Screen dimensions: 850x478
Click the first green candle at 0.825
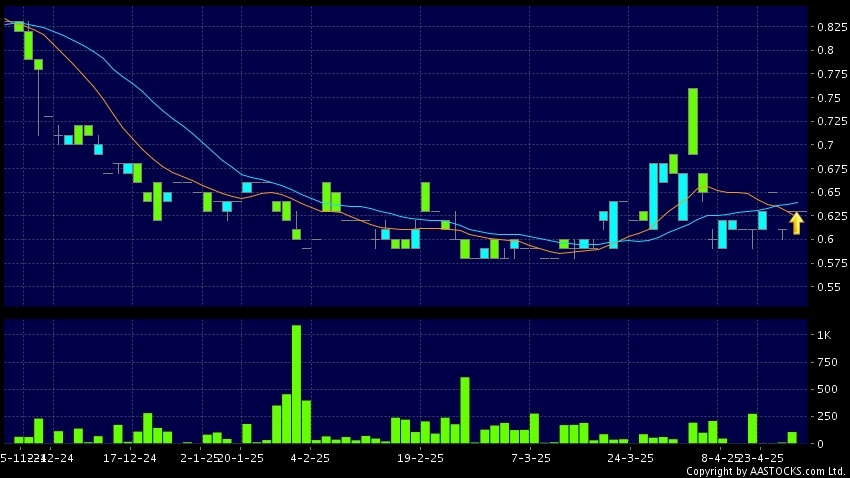click(x=18, y=27)
